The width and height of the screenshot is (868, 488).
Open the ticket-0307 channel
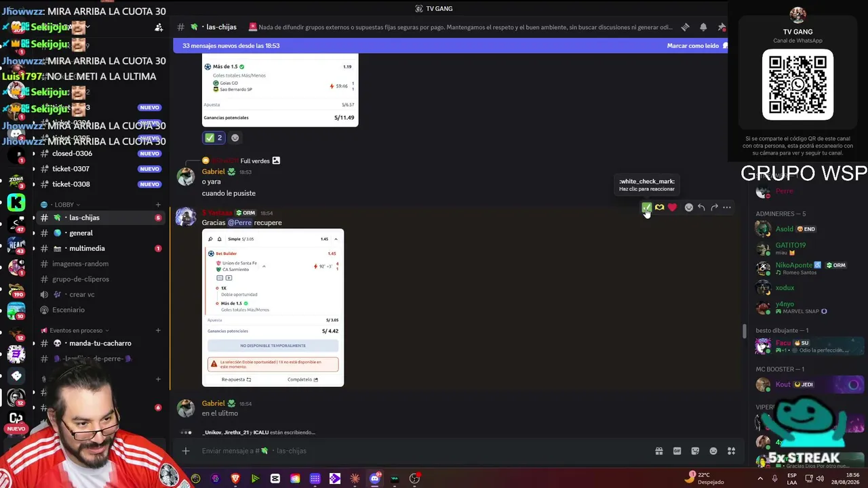102,169
